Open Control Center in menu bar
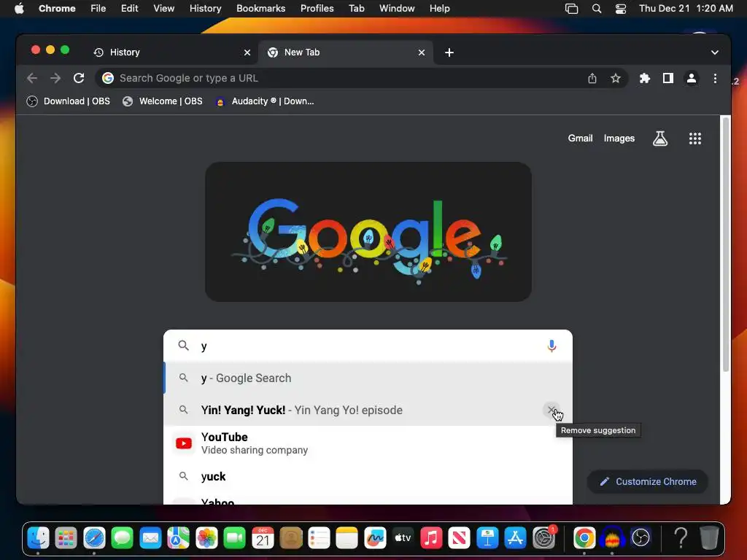Viewport: 747px width, 560px height. coord(620,9)
